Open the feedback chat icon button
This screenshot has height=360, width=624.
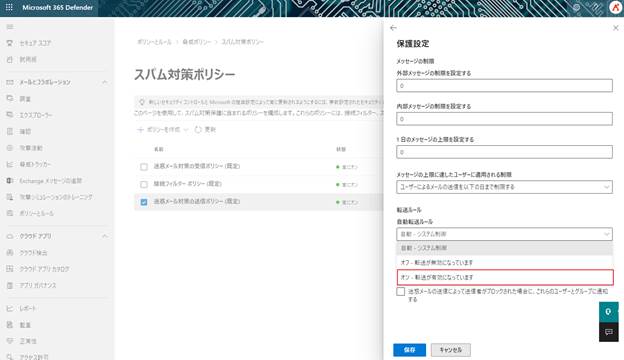(x=608, y=332)
